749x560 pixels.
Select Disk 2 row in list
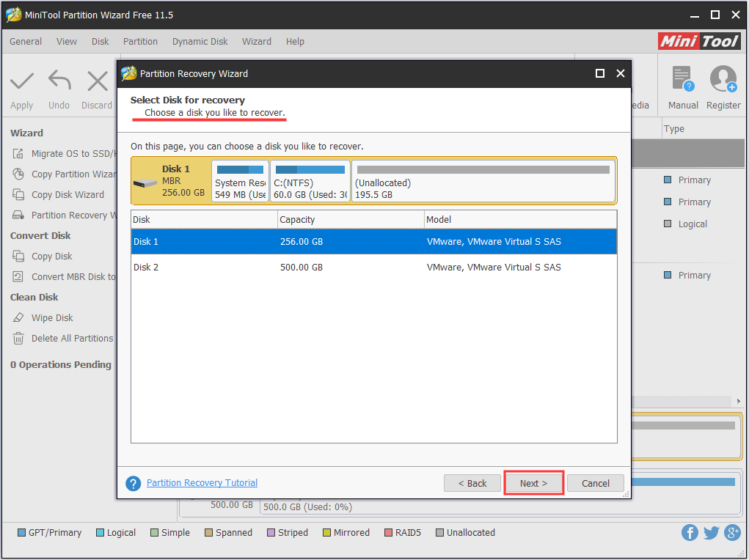pyautogui.click(x=374, y=268)
